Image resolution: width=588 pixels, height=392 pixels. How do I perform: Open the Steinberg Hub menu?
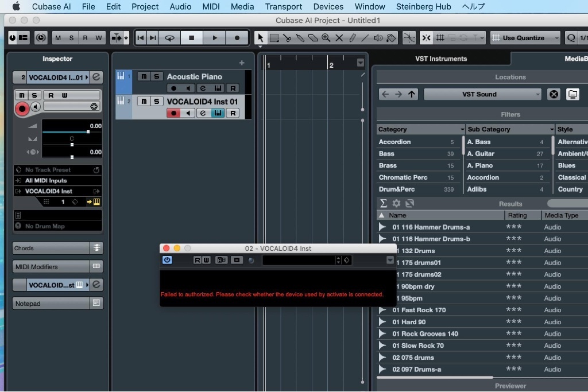(424, 7)
